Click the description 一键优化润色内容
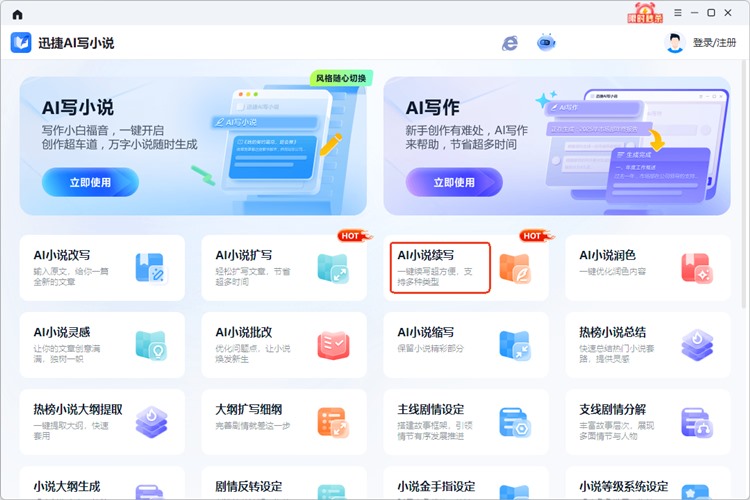The image size is (750, 500). (x=612, y=271)
